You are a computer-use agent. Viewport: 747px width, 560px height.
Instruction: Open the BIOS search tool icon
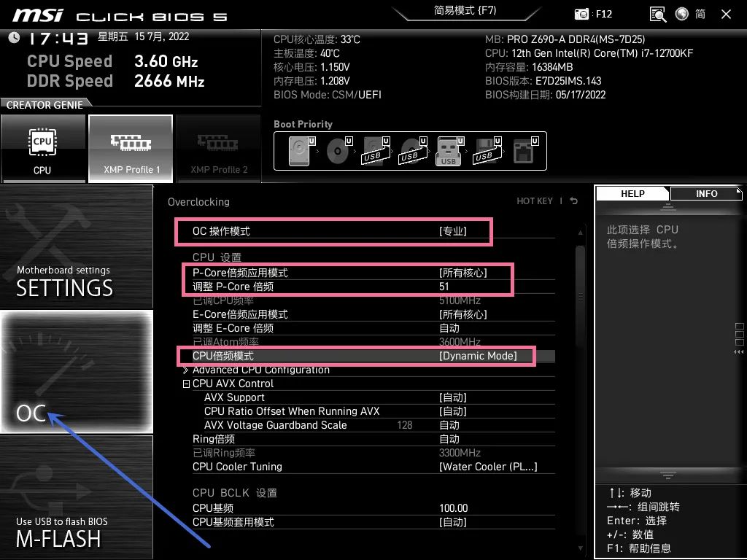(x=657, y=14)
